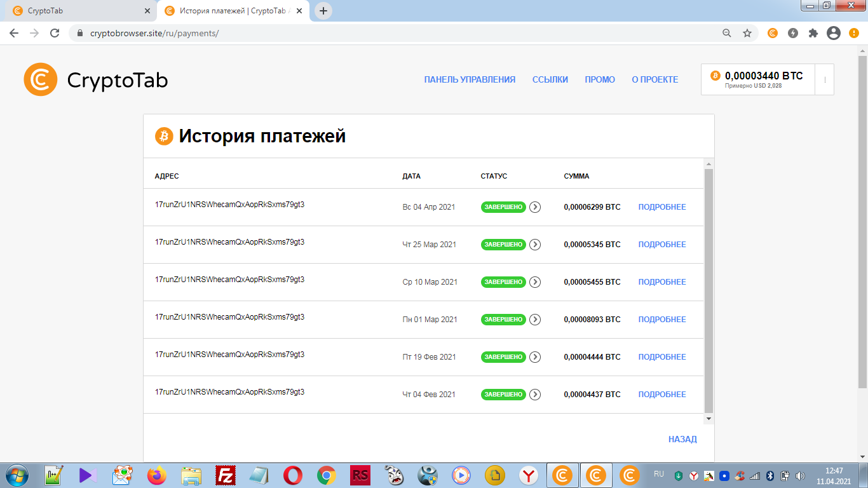Click CryptoTab extension icon in toolbar

(x=773, y=33)
